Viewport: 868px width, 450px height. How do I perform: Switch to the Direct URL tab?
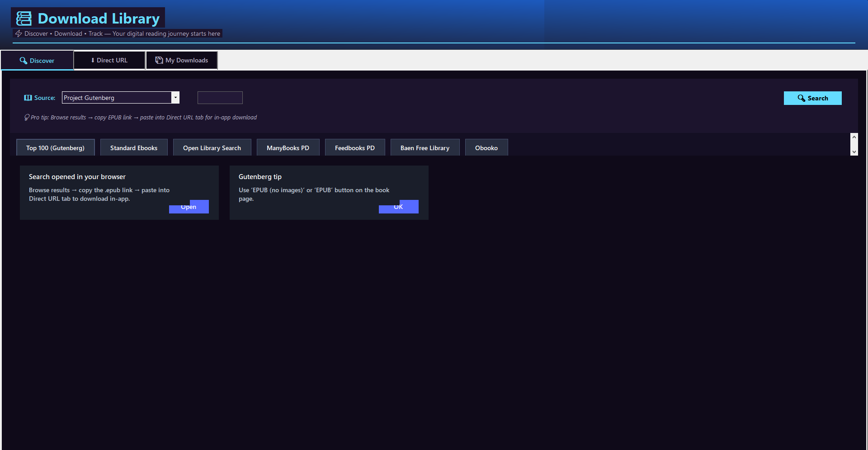click(x=109, y=60)
